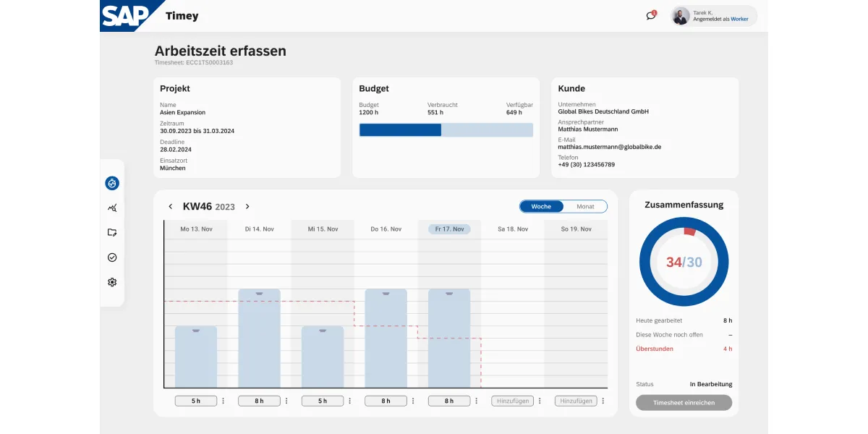Select the Di 14. Nov day header

(x=259, y=229)
